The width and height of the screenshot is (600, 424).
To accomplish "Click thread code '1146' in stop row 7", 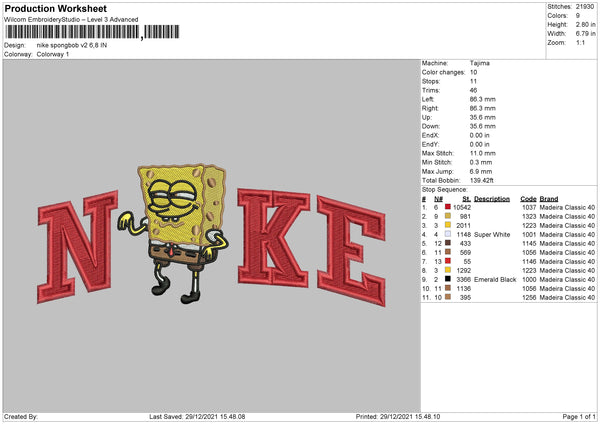I will click(529, 261).
